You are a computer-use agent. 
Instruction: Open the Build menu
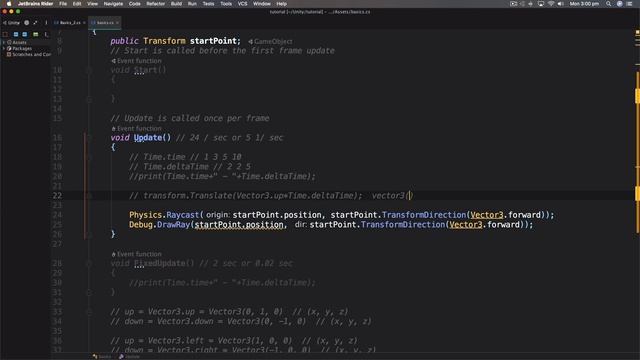[176, 4]
